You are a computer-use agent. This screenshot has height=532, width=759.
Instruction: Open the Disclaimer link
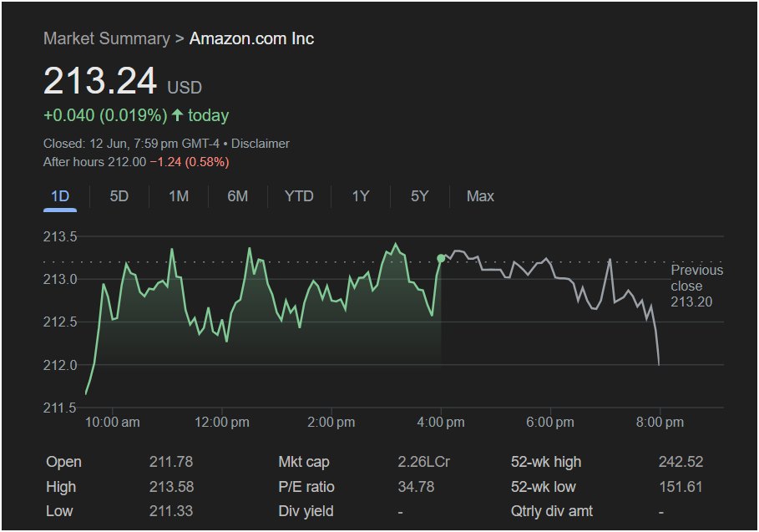tap(263, 144)
